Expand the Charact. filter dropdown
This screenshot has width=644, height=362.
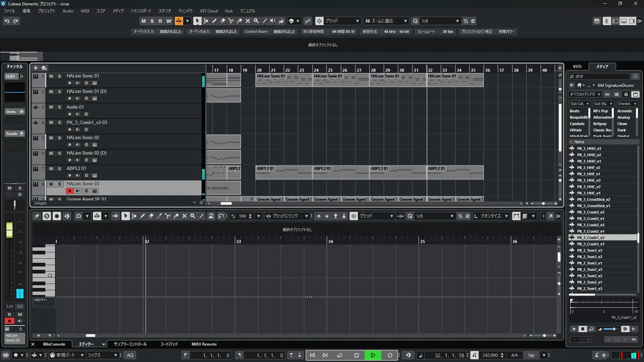click(627, 104)
